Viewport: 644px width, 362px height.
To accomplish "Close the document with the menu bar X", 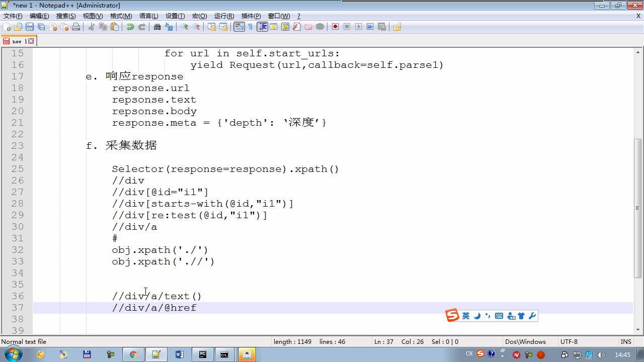I will tap(638, 16).
